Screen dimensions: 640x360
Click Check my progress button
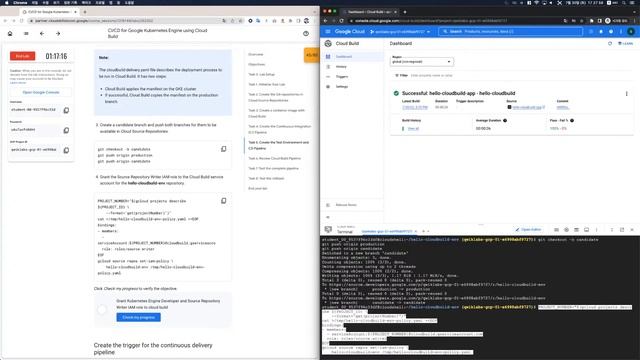[138, 317]
